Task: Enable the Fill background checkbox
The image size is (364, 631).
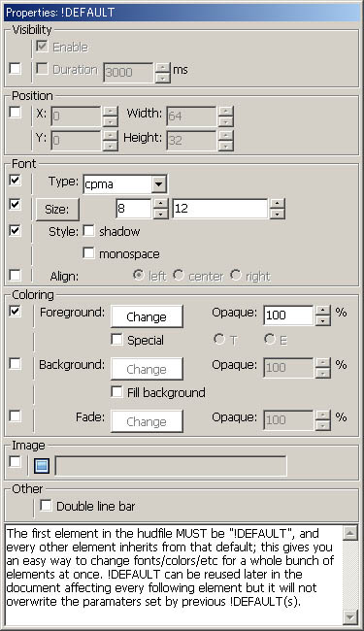Action: (x=116, y=391)
